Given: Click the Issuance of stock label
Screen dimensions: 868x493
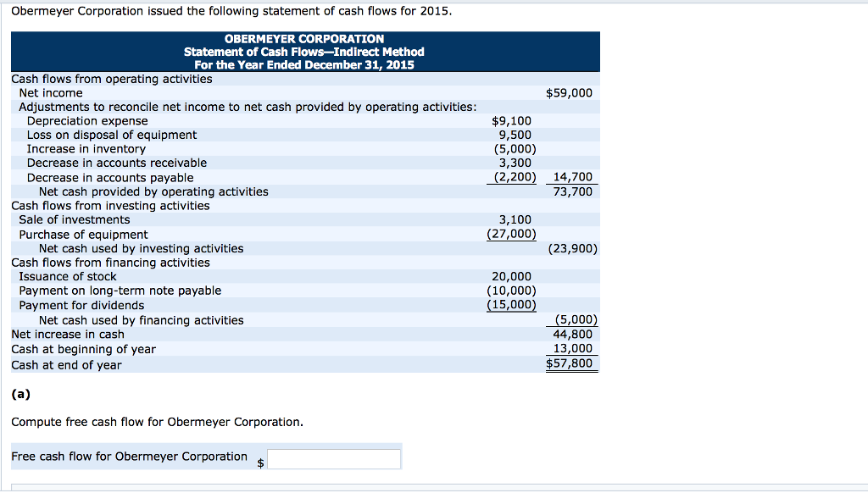Looking at the screenshot, I should [x=68, y=277].
